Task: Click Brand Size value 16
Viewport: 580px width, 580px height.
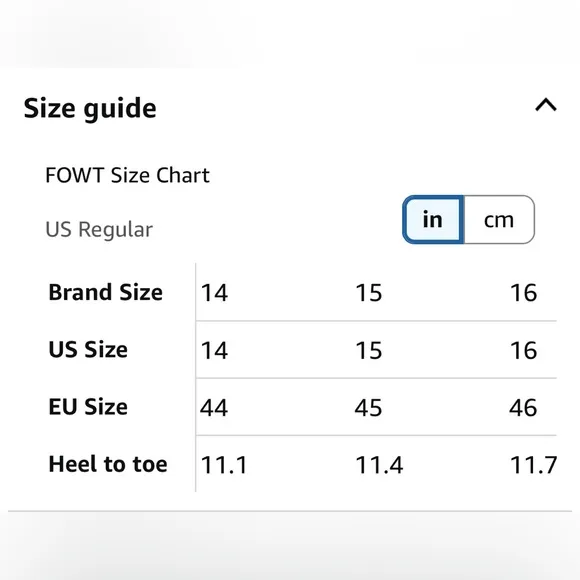Action: (x=523, y=293)
